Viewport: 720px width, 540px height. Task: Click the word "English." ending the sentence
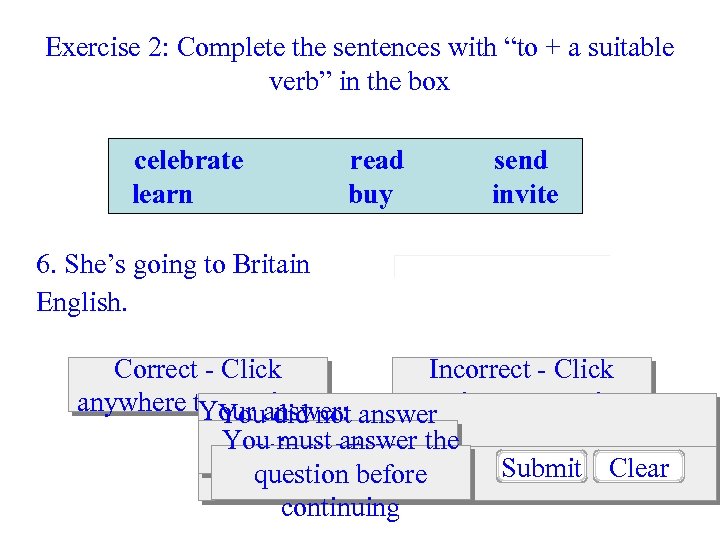[82, 301]
